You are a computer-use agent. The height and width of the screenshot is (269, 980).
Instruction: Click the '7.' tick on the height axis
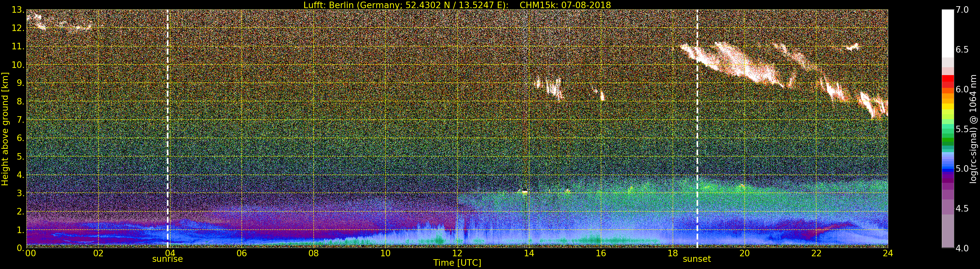click(x=21, y=120)
